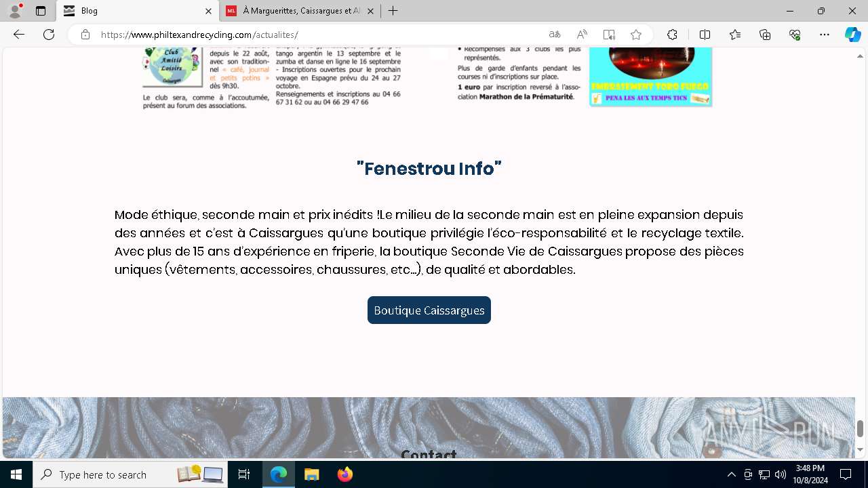Open network status tray icon
This screenshot has width=868, height=488.
pos(764,474)
